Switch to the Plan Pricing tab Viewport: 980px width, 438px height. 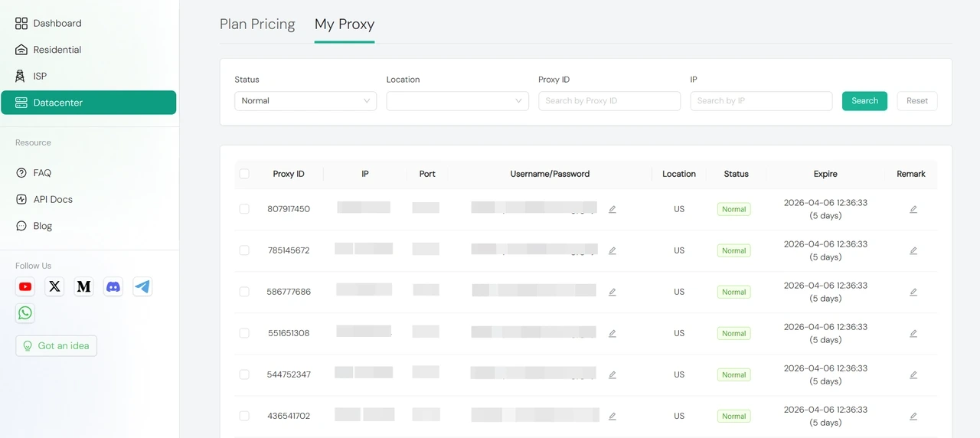(257, 25)
